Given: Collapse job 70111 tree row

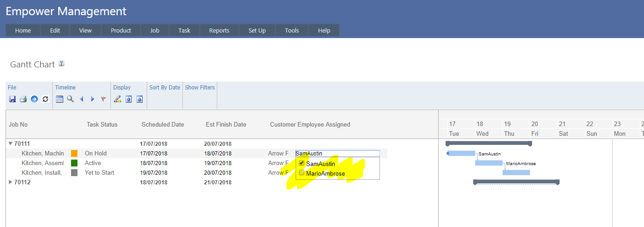Looking at the screenshot, I should pos(11,144).
